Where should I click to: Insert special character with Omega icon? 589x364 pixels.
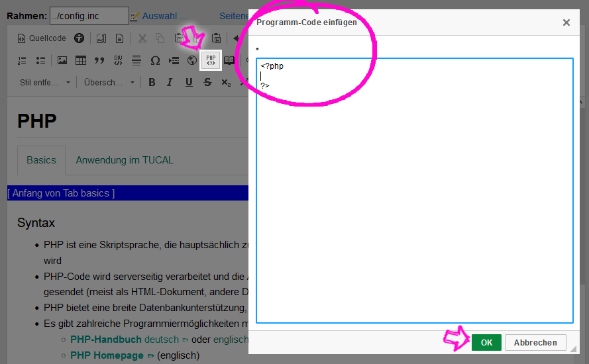click(155, 60)
